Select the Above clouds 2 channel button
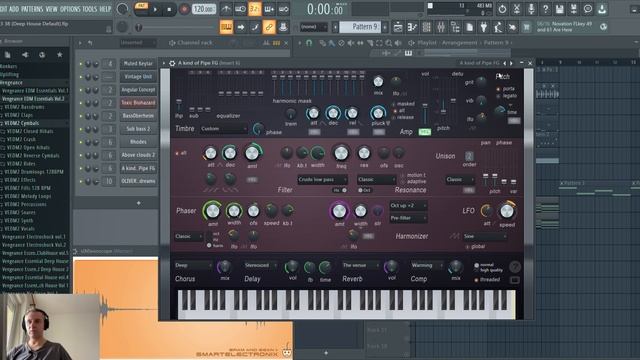The image size is (640, 360). [x=138, y=155]
